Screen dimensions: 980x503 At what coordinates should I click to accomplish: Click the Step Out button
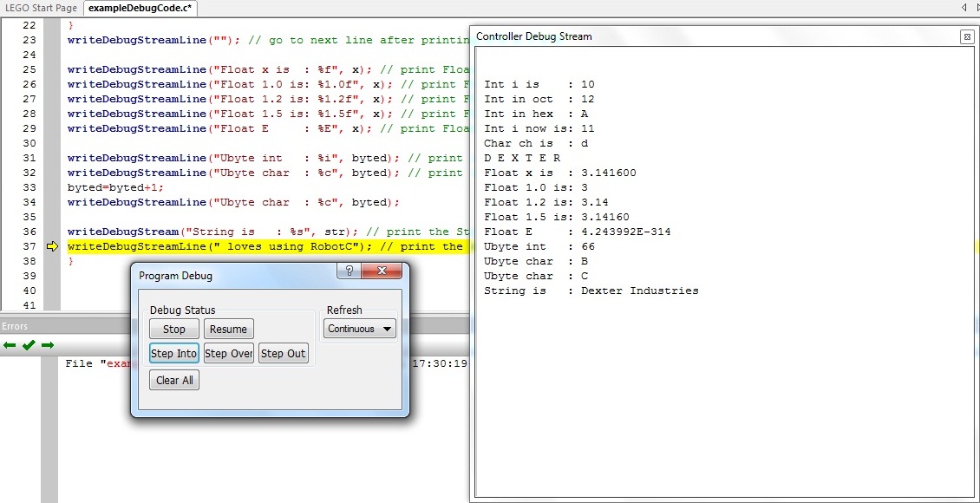tap(283, 353)
